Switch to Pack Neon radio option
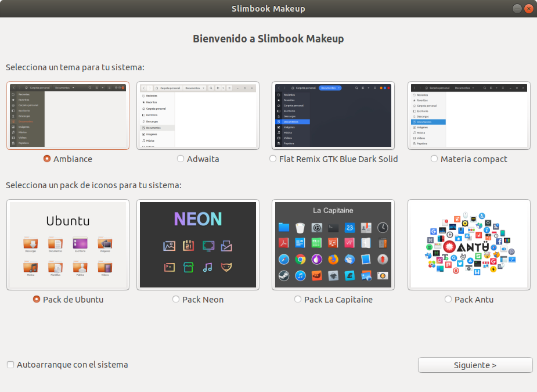537x392 pixels. pos(176,300)
